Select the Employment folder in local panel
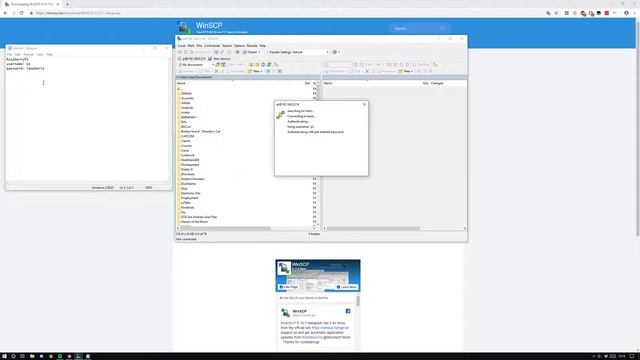Screen dimensions: 640x360 [189, 198]
